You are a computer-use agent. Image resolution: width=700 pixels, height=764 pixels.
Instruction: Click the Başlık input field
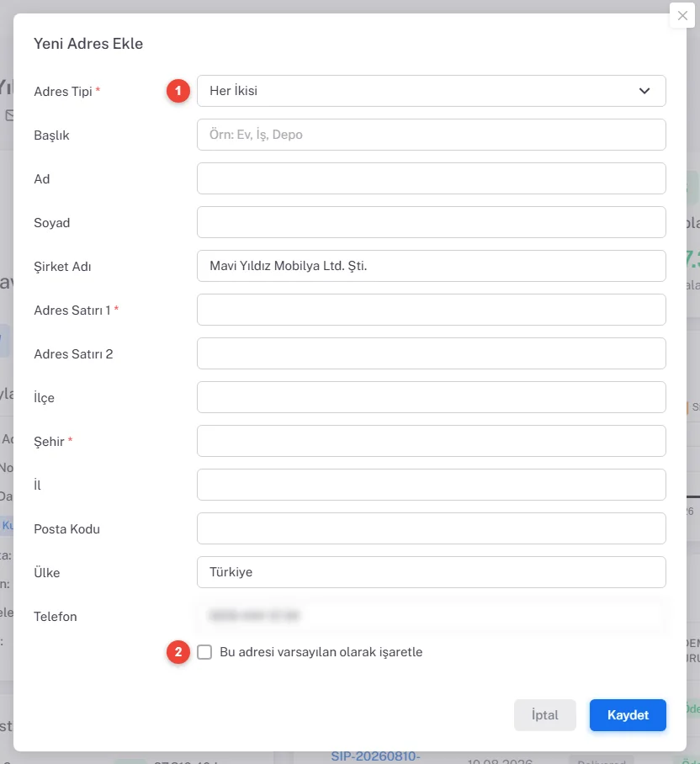431,135
